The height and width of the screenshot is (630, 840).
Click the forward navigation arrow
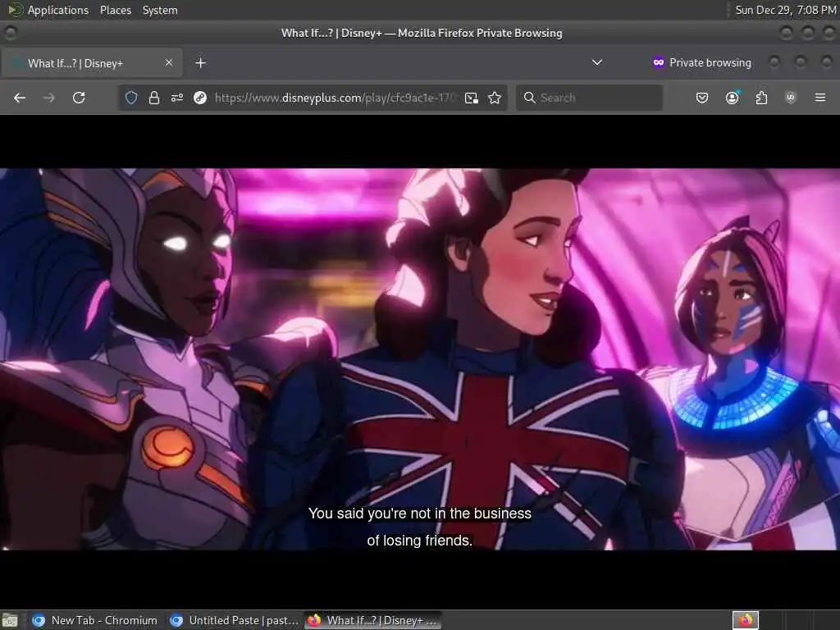(48, 98)
